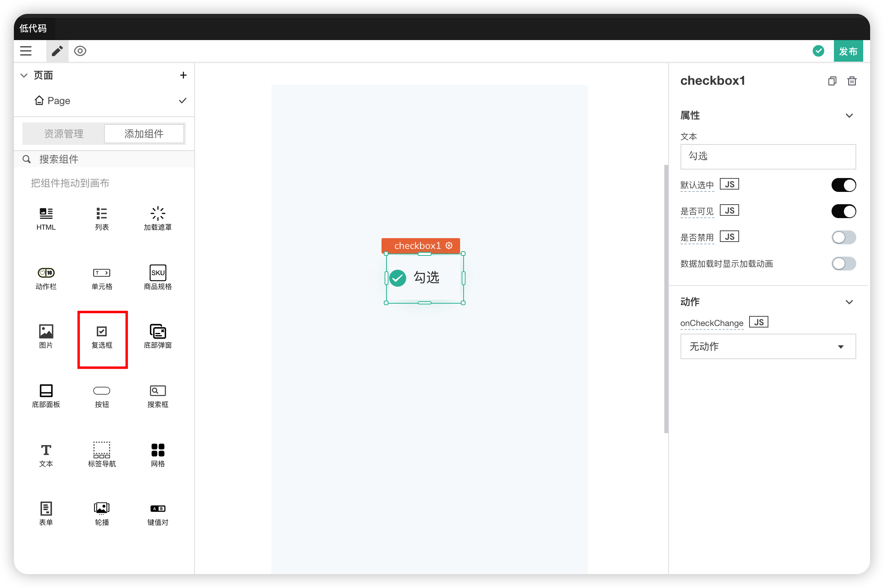
Task: Collapse the 页面 tree section
Action: (24, 76)
